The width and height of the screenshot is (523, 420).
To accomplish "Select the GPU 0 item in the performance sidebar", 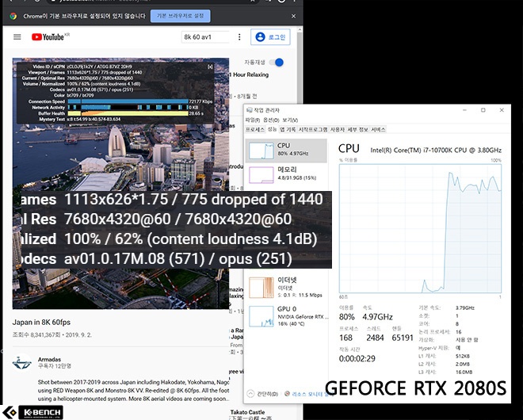I will (x=286, y=316).
